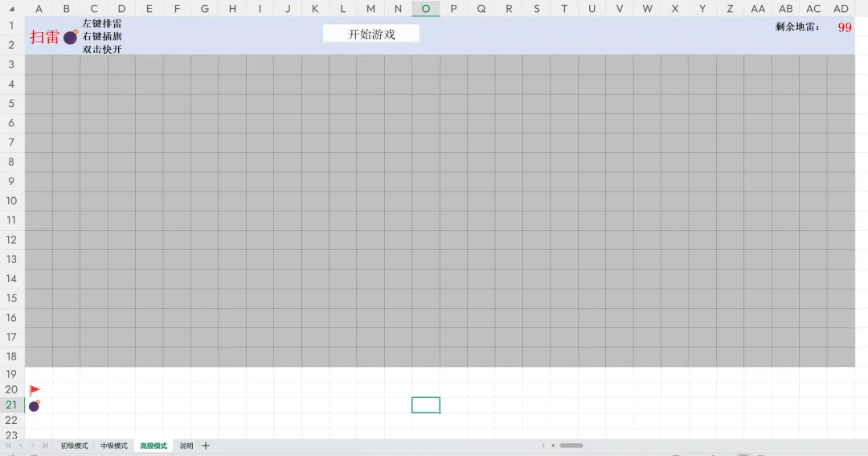868x456 pixels.
Task: Select column S header
Action: click(x=536, y=8)
